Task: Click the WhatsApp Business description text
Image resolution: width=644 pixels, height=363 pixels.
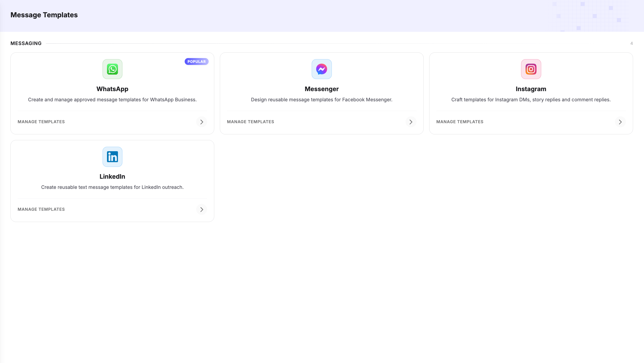Action: pyautogui.click(x=112, y=100)
